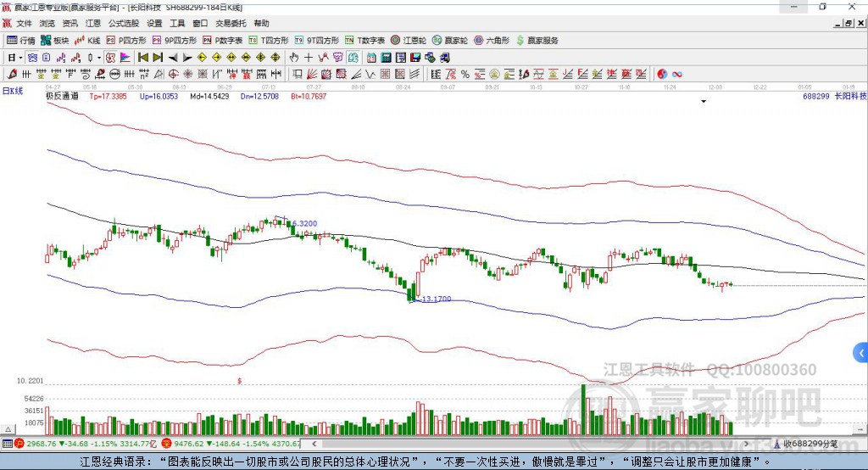The width and height of the screenshot is (868, 470).
Task: Open the 公式选股 menu
Action: point(124,23)
